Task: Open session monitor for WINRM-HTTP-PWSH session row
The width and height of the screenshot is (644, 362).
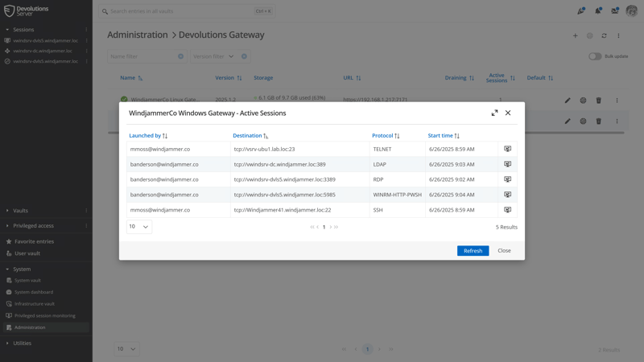Action: coord(508,195)
